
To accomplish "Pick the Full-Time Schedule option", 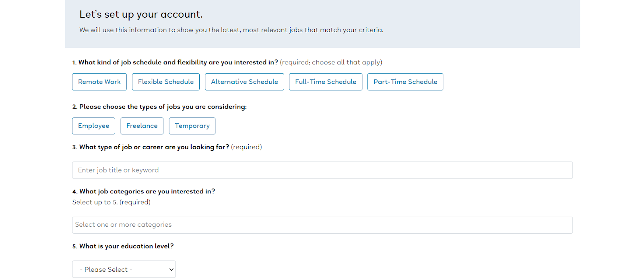I will click(x=326, y=82).
